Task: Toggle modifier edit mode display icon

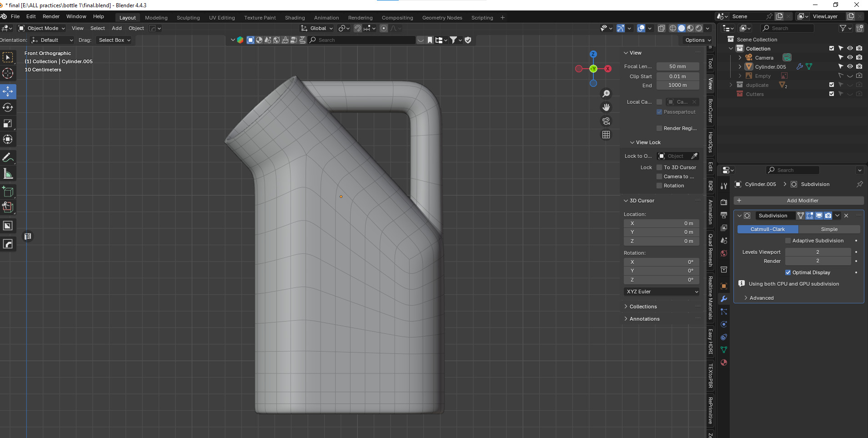Action: (x=810, y=216)
